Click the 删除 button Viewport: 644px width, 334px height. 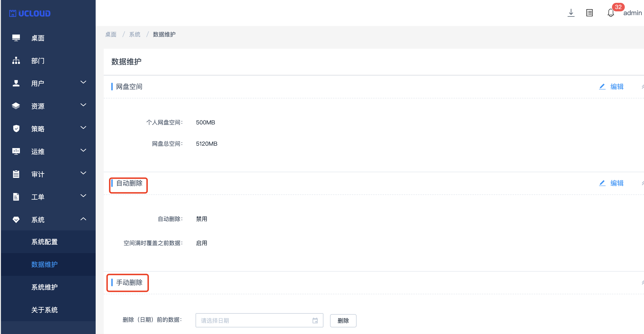coord(343,321)
